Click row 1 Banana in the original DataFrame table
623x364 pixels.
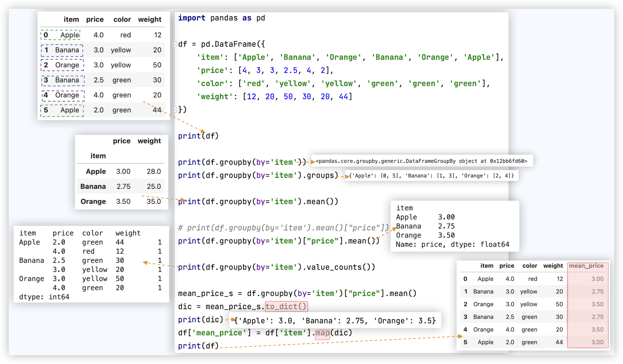[102, 50]
